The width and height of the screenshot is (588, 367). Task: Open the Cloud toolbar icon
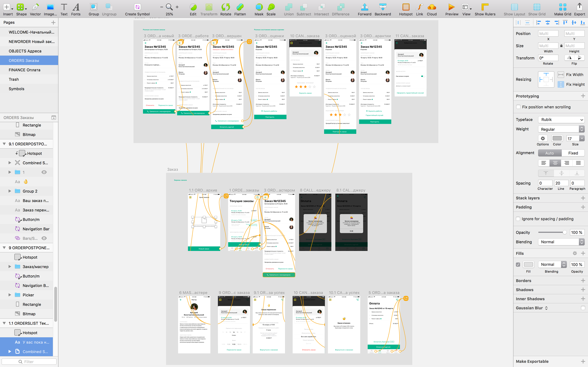click(x=432, y=7)
